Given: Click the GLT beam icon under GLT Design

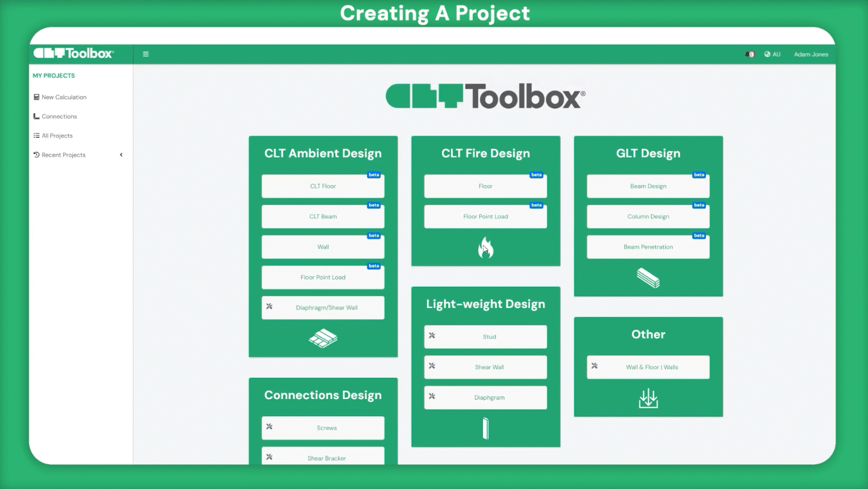Looking at the screenshot, I should tap(648, 277).
